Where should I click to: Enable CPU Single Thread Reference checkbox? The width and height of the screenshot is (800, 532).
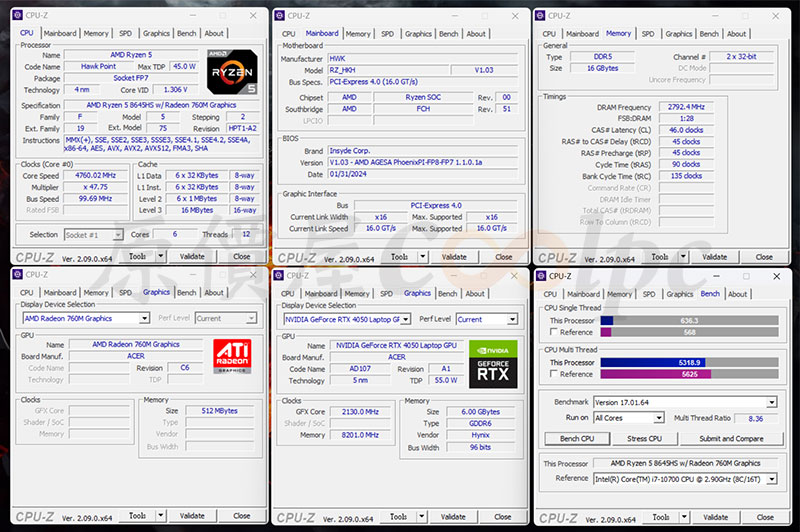coord(554,332)
